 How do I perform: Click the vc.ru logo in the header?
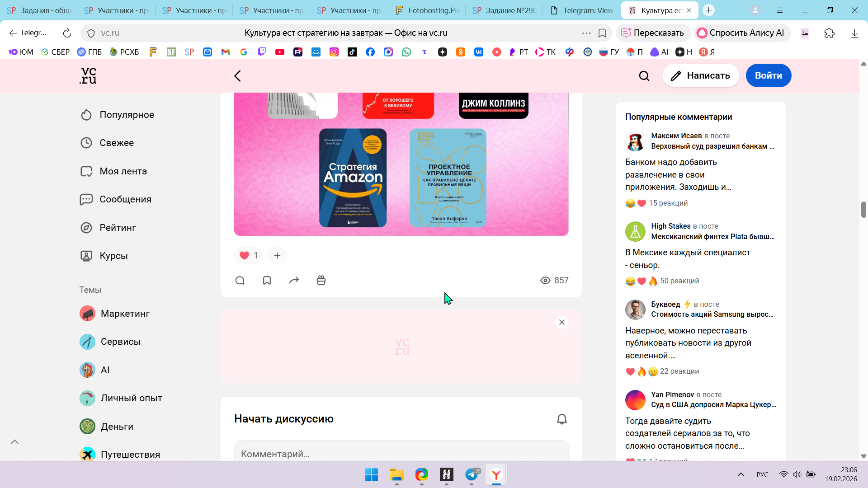(88, 76)
